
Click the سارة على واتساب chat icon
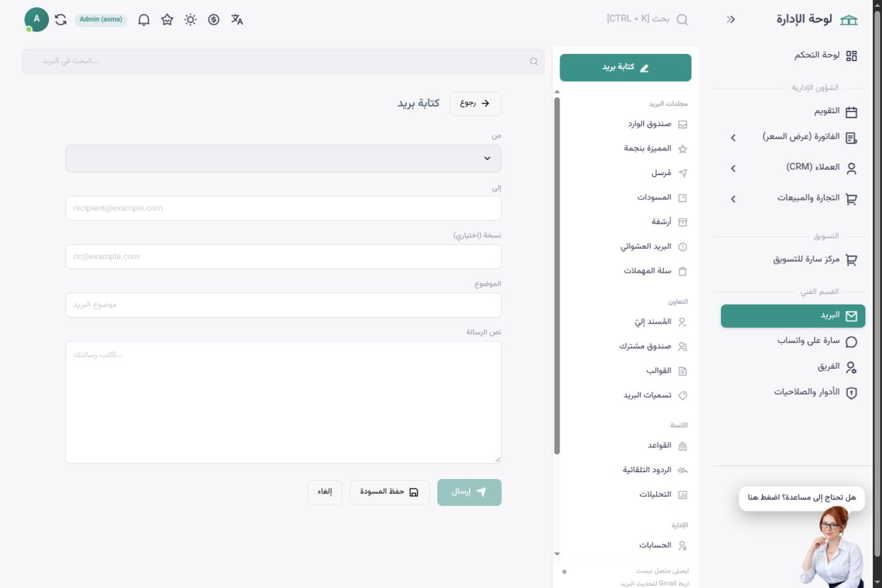(x=852, y=342)
